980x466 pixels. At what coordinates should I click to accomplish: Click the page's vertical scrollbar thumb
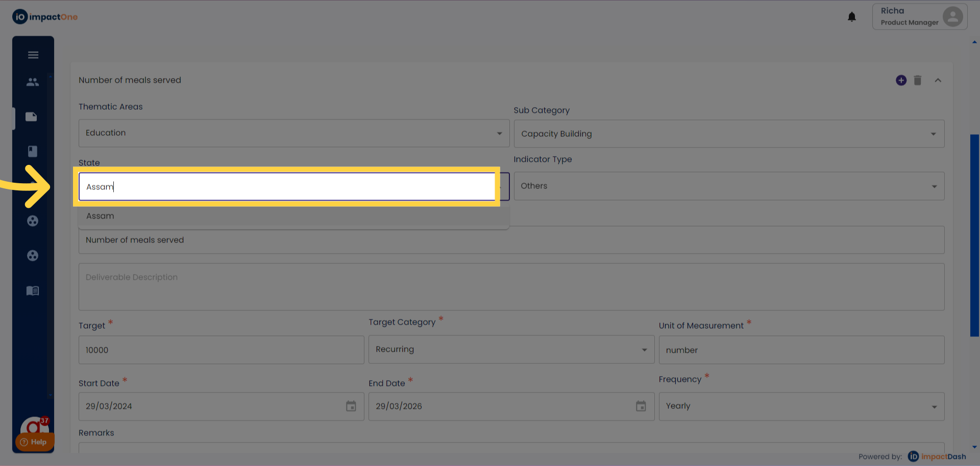point(974,235)
